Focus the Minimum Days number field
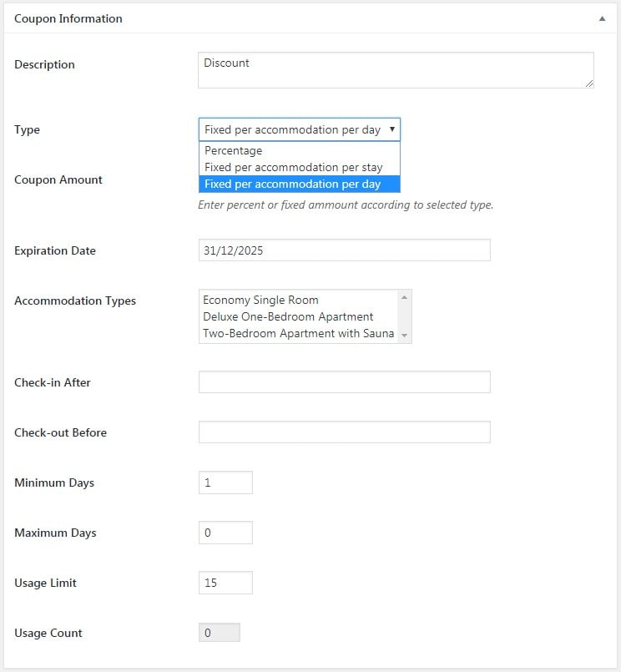Screen dimensions: 621x672 (225, 483)
